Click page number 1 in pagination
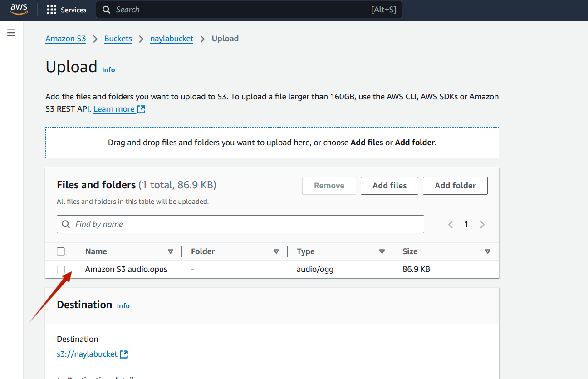 (x=466, y=224)
